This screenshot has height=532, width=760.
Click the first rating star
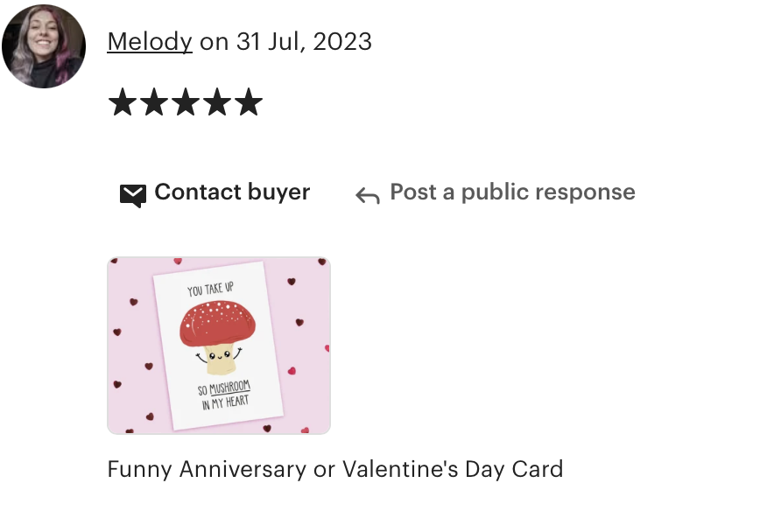click(x=123, y=101)
